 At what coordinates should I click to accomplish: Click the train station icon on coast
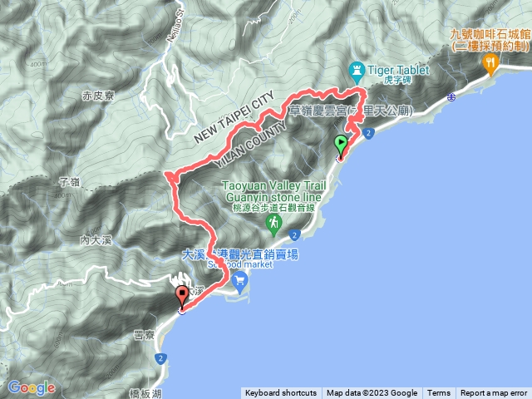451,96
